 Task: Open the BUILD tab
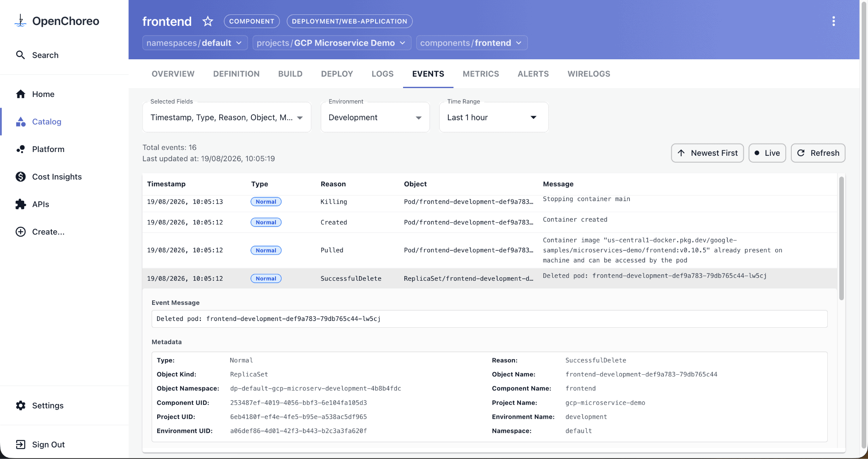tap(290, 74)
